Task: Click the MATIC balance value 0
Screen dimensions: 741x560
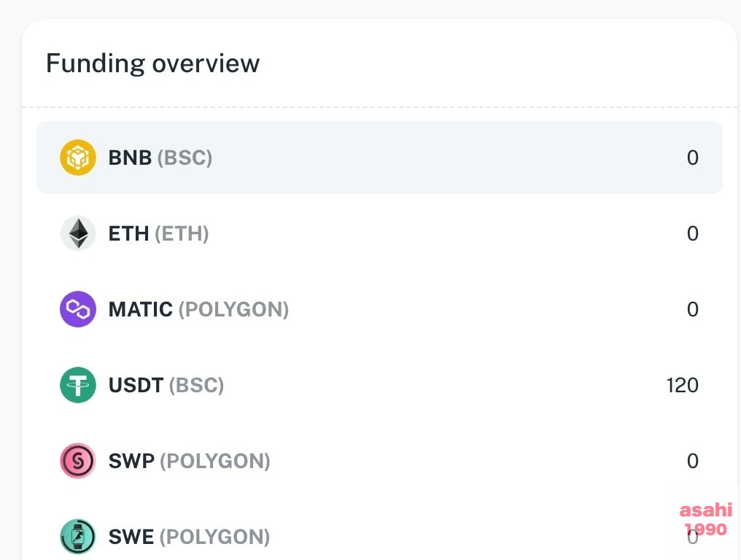Action: coord(693,309)
